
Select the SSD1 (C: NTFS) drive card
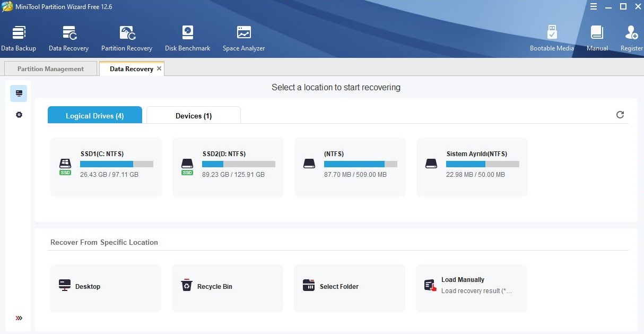pos(106,167)
